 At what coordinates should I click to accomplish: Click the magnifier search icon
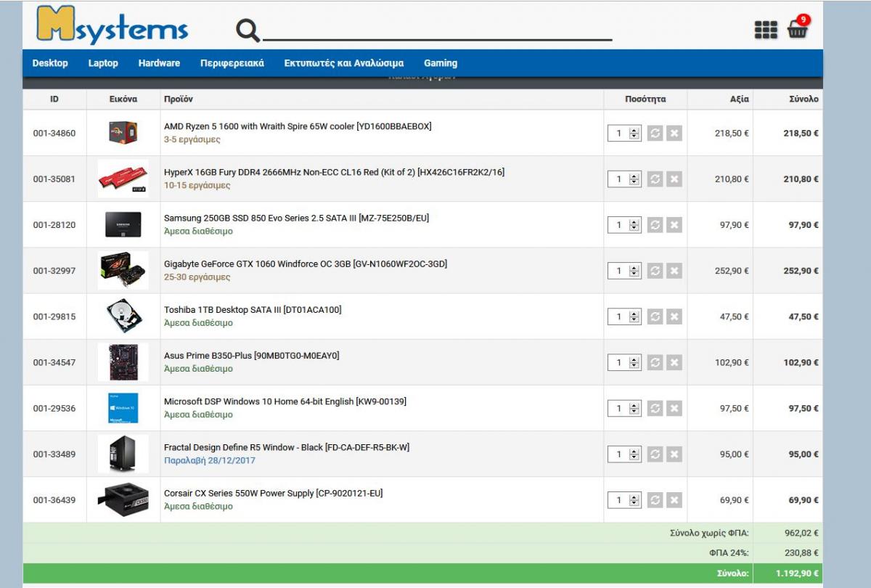tap(248, 30)
